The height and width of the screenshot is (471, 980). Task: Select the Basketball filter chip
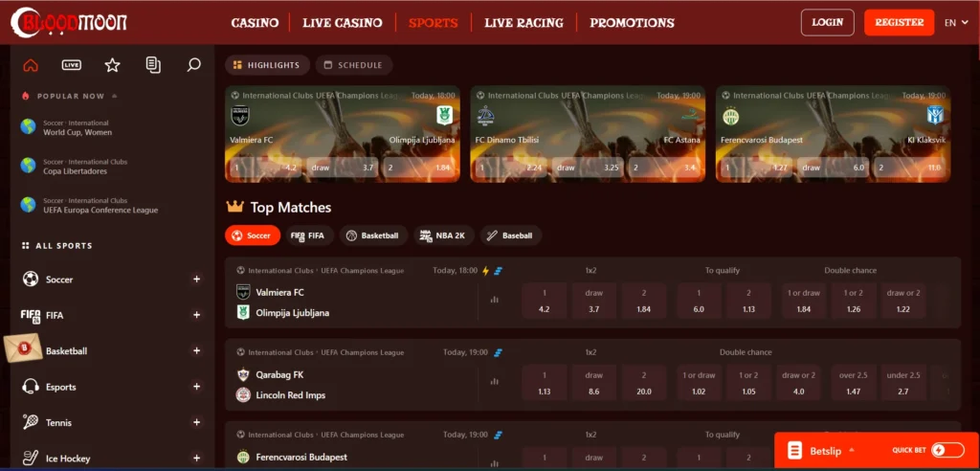point(373,235)
